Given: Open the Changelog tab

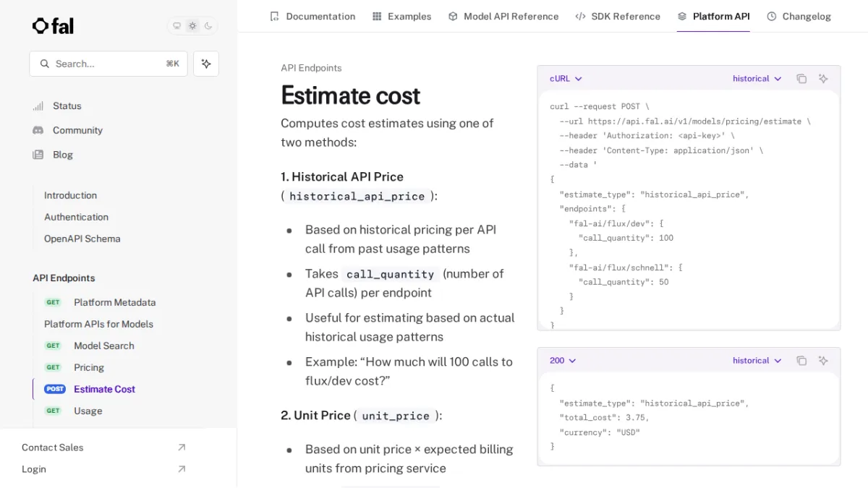Looking at the screenshot, I should point(799,16).
